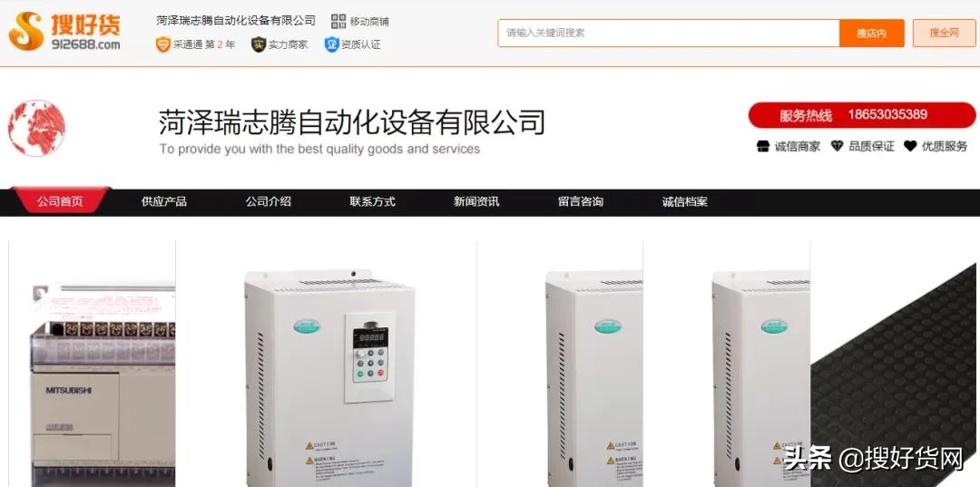Click the 搜全网 button
The width and height of the screenshot is (980, 487).
(944, 33)
